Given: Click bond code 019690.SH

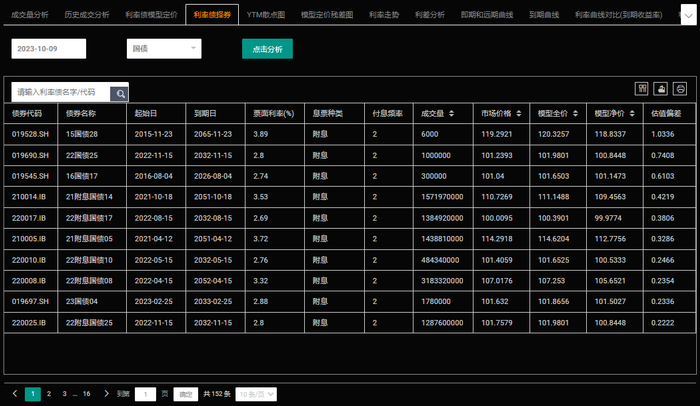Looking at the screenshot, I should click(30, 155).
